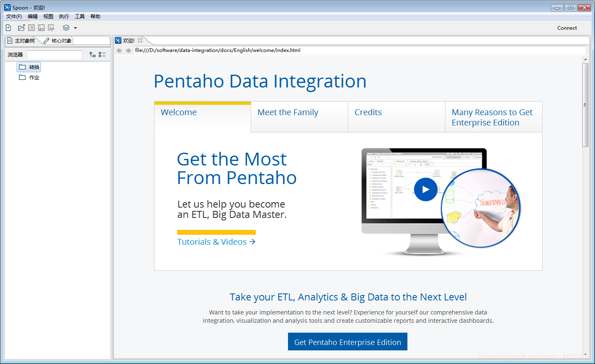Click the Save As toolbar icon

(51, 28)
